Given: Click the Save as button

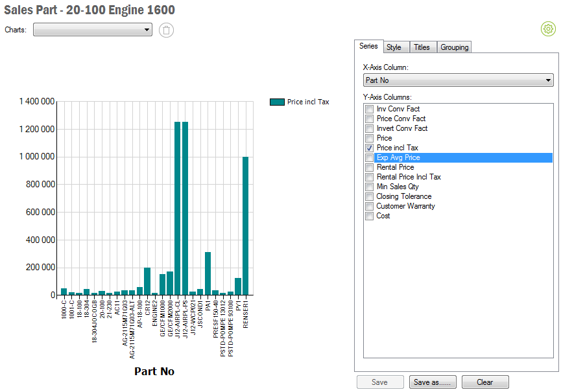Looking at the screenshot, I should 433,382.
